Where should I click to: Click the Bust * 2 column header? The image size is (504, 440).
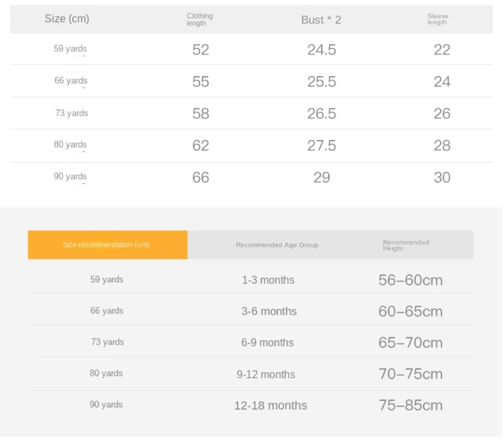(x=321, y=20)
